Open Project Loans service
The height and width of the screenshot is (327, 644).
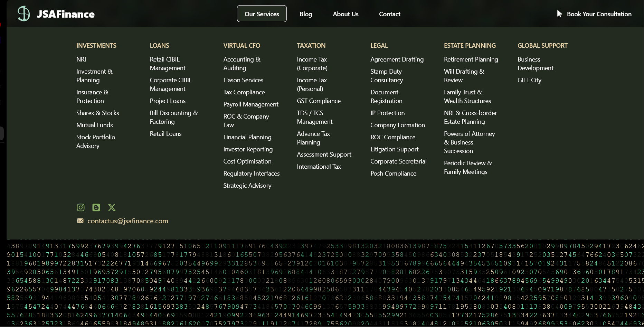pyautogui.click(x=168, y=101)
